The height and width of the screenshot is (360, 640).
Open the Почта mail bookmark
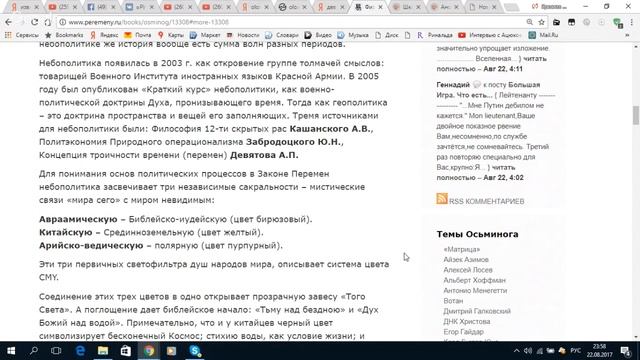click(138, 35)
